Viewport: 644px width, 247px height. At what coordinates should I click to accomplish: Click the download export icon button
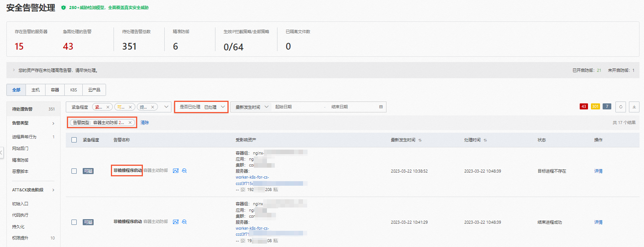[634, 107]
